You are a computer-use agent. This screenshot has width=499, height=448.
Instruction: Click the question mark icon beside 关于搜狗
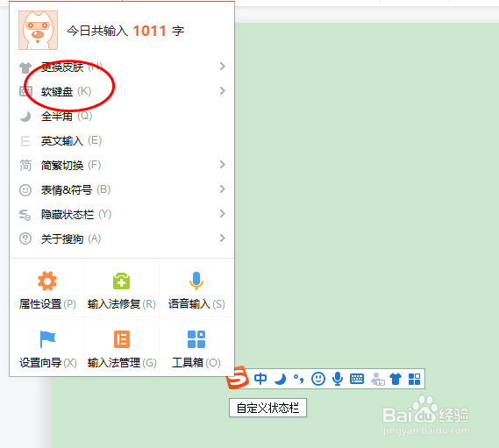point(25,238)
